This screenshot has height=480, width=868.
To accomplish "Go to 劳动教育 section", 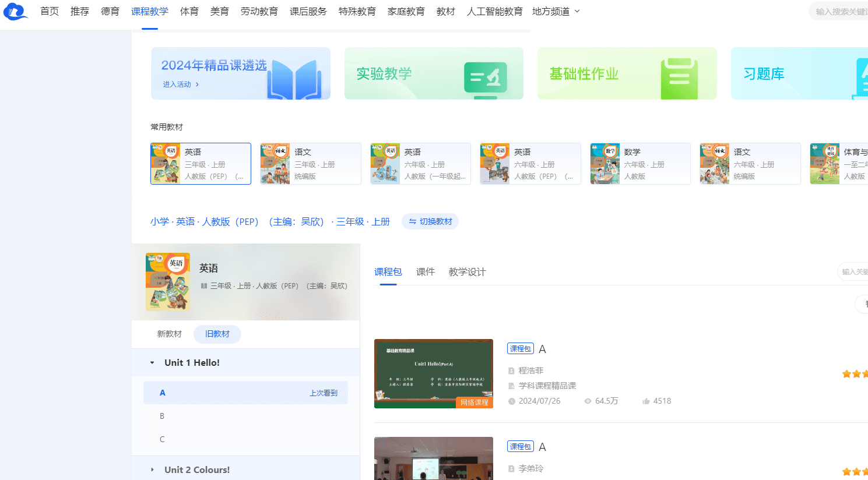I will click(259, 12).
